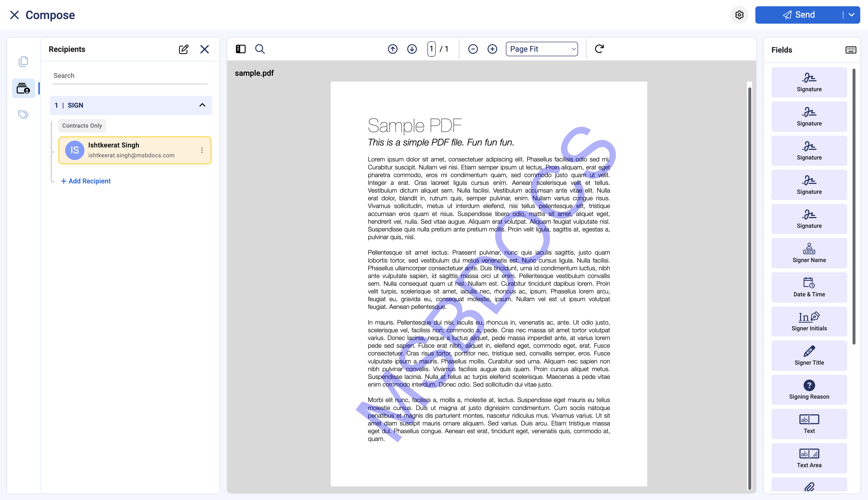Screen dimensions: 868x500
Task: Open compose settings gear
Action: 739,15
